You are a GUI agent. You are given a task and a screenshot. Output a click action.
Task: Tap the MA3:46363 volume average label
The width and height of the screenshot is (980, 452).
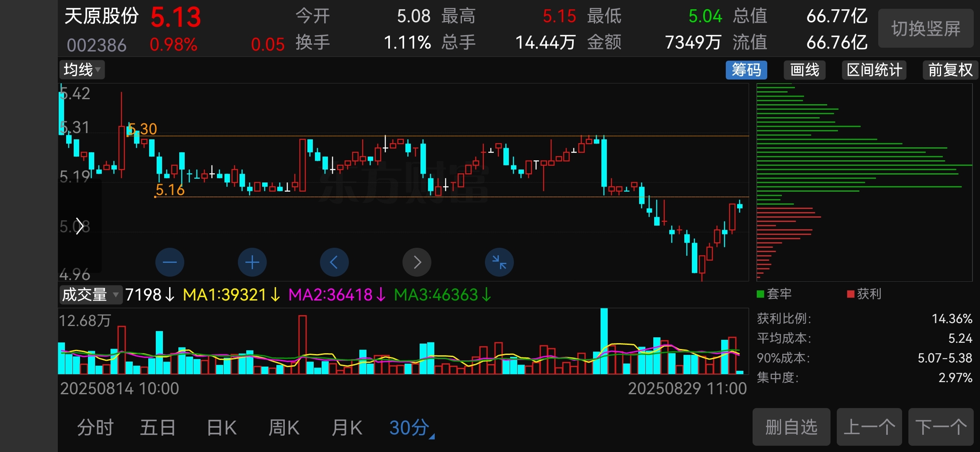coord(442,295)
